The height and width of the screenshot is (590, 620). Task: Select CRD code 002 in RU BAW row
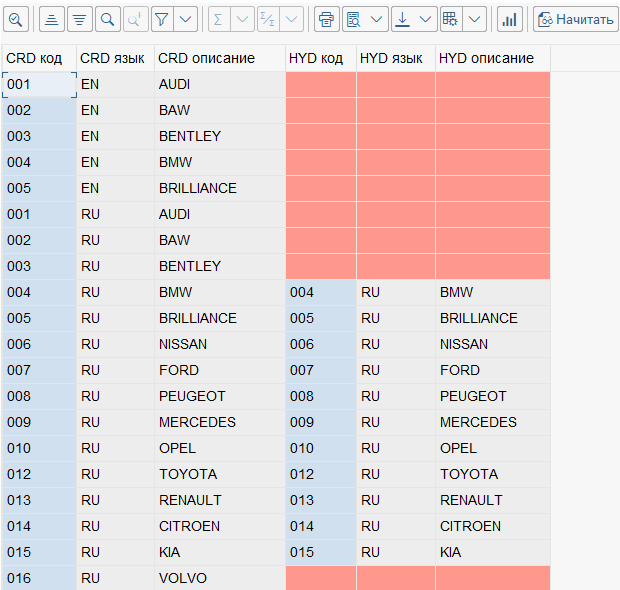click(39, 240)
